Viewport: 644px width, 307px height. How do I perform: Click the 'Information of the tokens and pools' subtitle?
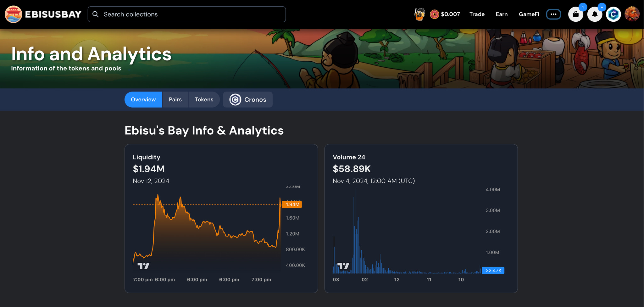66,68
